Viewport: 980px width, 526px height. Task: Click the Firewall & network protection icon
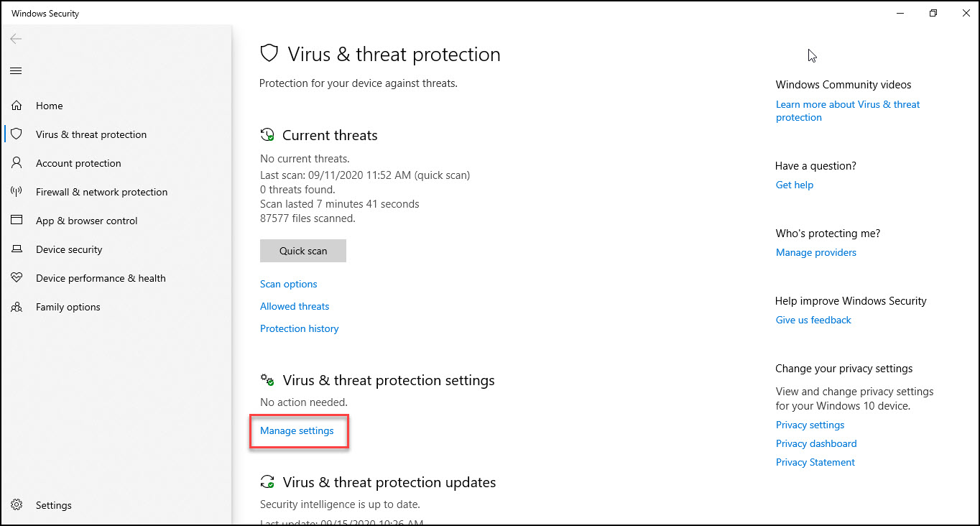pyautogui.click(x=16, y=192)
